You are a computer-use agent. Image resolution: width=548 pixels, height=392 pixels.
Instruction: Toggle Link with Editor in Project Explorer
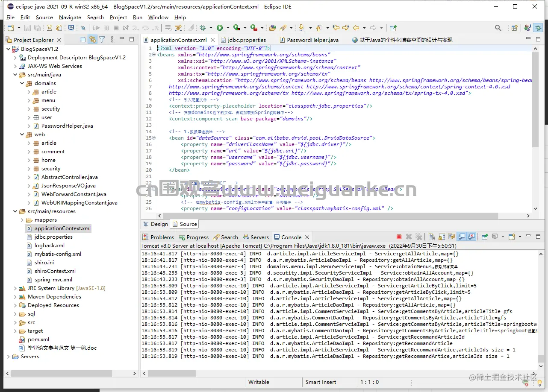point(92,40)
